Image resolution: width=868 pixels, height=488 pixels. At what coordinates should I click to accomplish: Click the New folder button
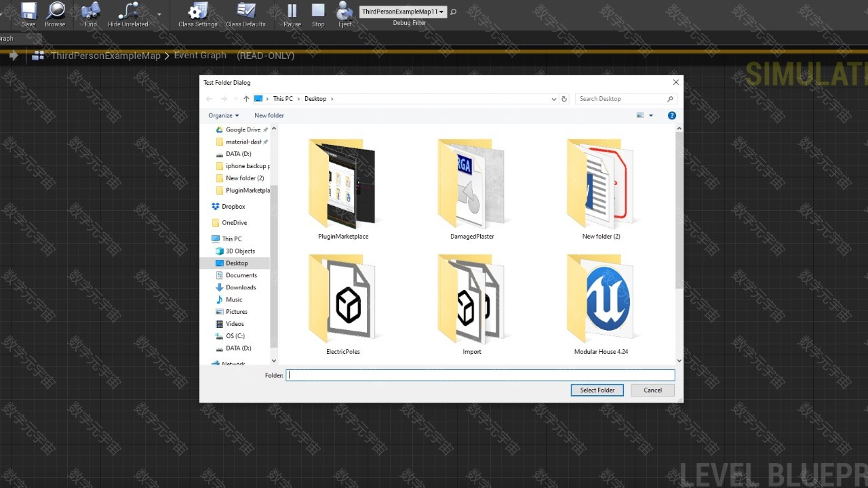click(269, 116)
